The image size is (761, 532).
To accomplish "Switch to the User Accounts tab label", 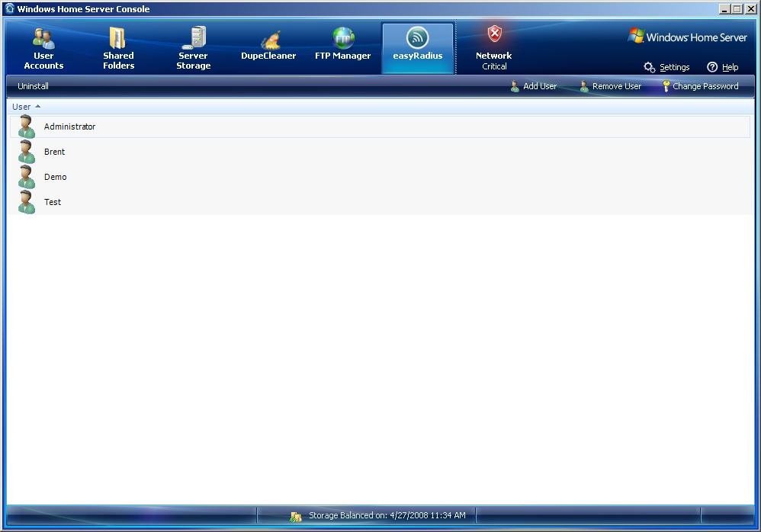I will pos(43,61).
